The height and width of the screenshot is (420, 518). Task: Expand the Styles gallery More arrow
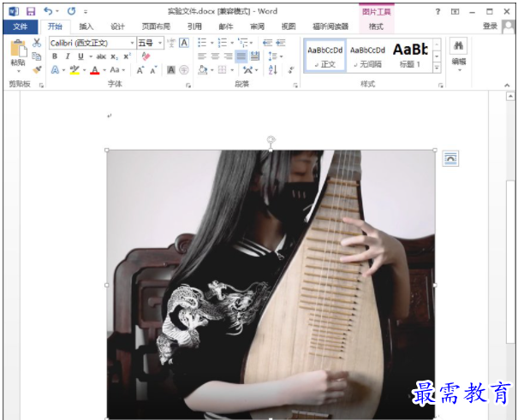(437, 68)
